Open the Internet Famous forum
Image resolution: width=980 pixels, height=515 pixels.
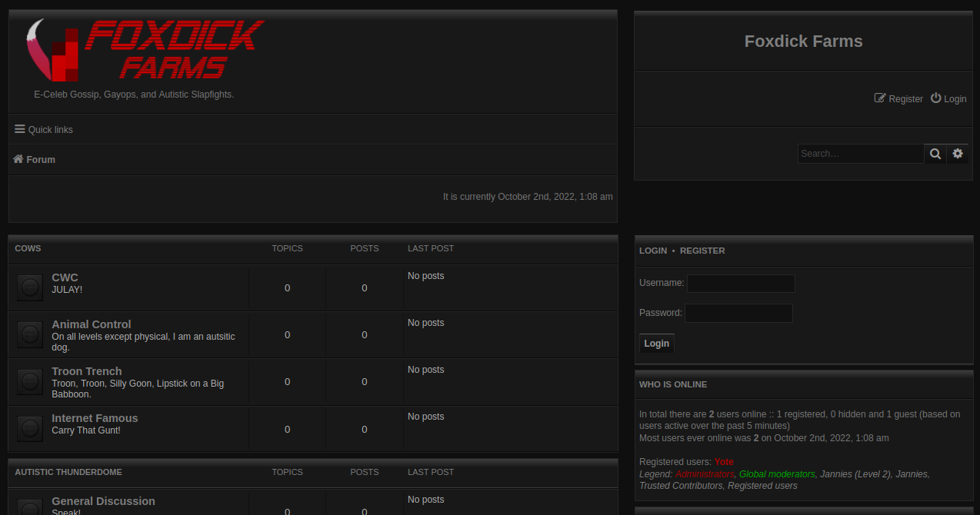click(x=95, y=418)
